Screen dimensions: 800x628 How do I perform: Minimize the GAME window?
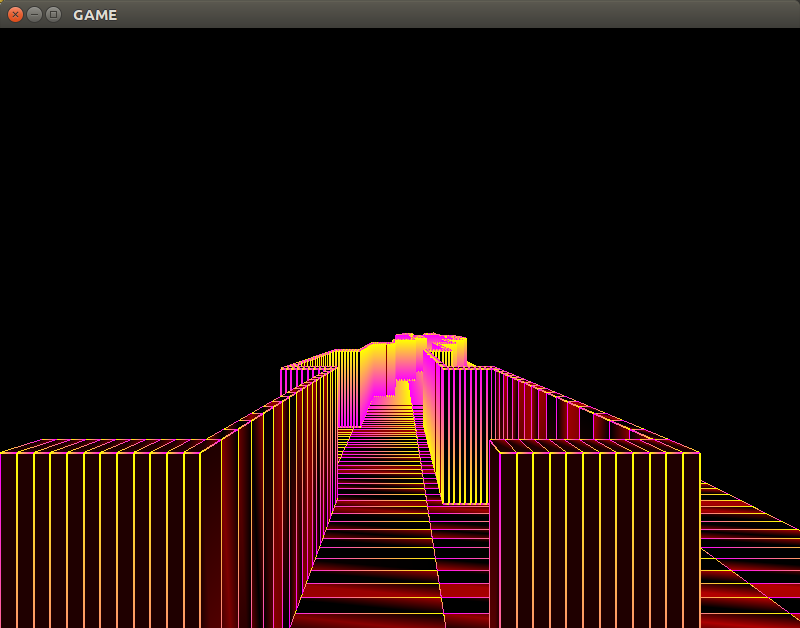[x=34, y=14]
